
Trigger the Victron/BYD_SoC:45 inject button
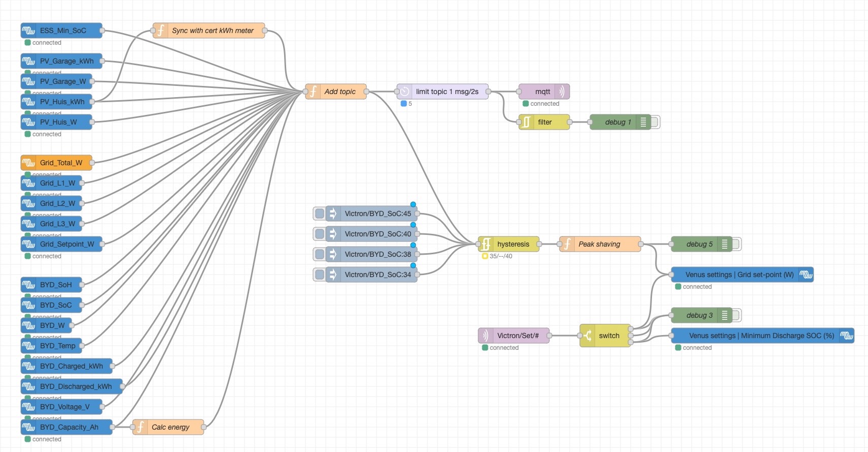click(319, 214)
